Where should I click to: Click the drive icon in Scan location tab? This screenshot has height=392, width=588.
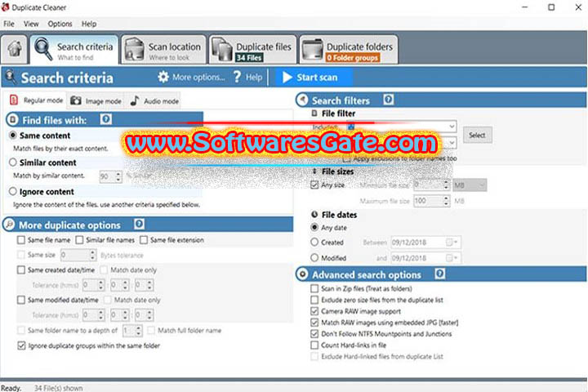point(134,50)
